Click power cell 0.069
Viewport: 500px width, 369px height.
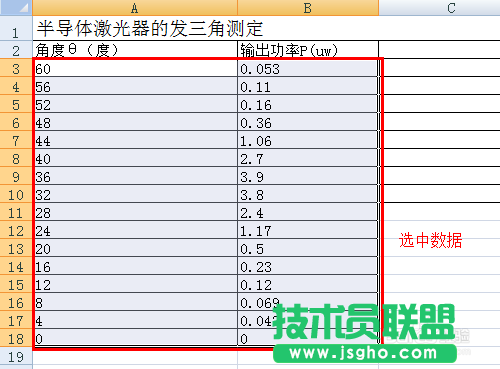tap(308, 302)
